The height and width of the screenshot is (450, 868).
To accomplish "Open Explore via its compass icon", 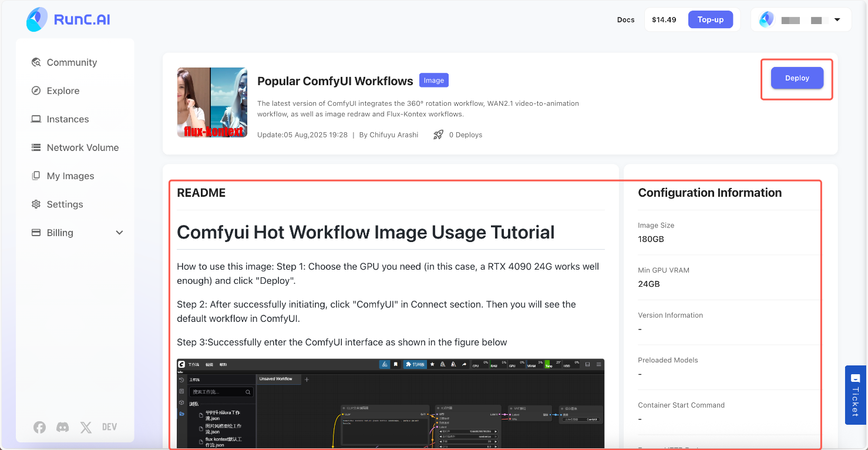I will coord(36,90).
